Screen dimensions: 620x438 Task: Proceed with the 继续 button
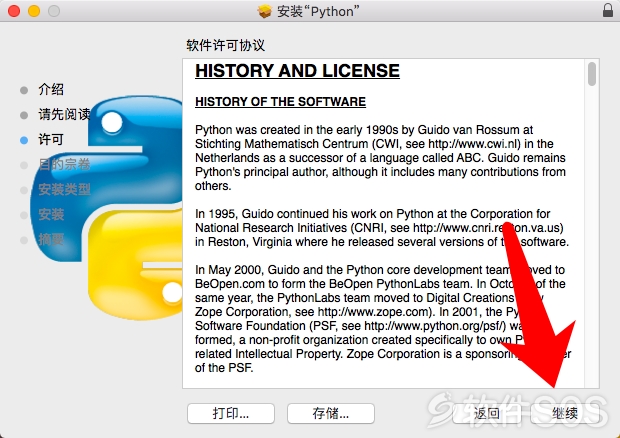pyautogui.click(x=565, y=413)
